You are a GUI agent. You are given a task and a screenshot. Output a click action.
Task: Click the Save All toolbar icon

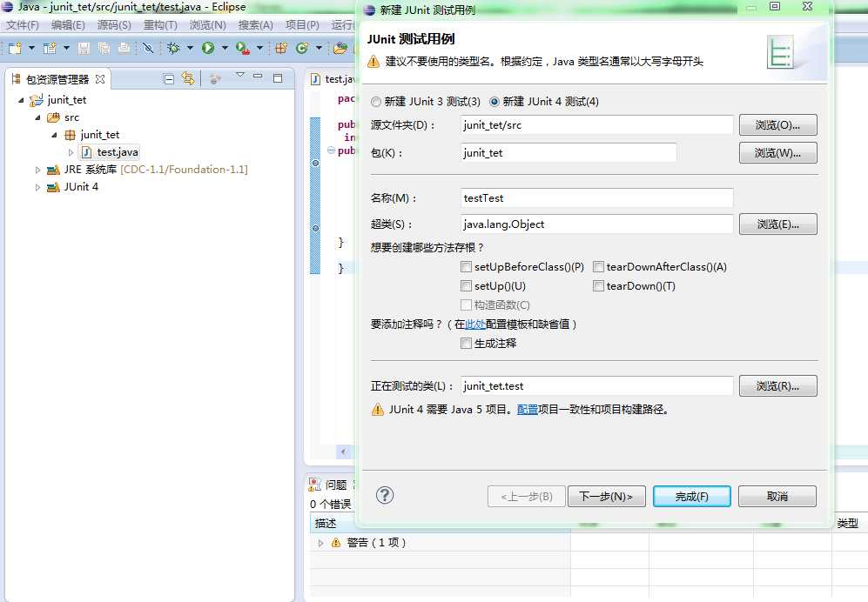(104, 48)
